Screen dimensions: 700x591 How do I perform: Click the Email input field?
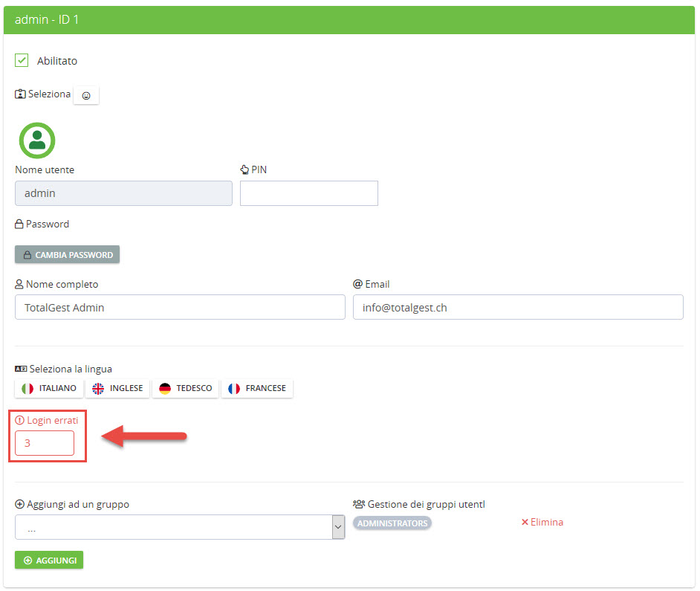tap(517, 308)
